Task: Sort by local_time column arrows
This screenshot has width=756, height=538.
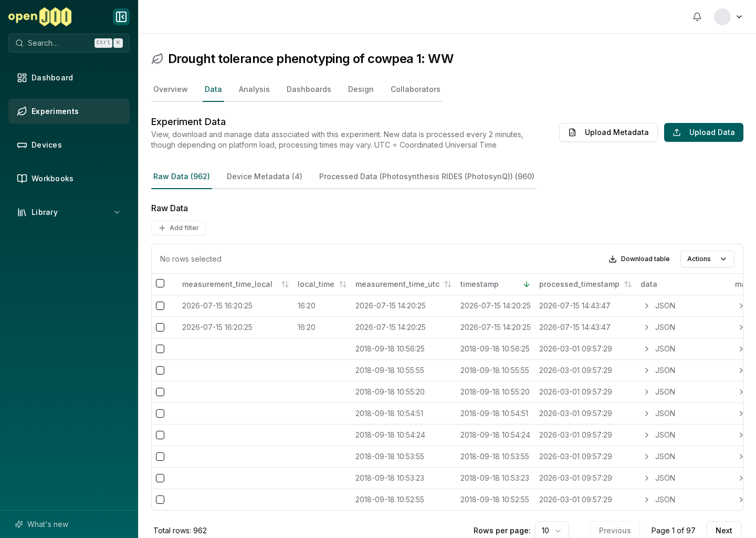Action: (x=343, y=284)
